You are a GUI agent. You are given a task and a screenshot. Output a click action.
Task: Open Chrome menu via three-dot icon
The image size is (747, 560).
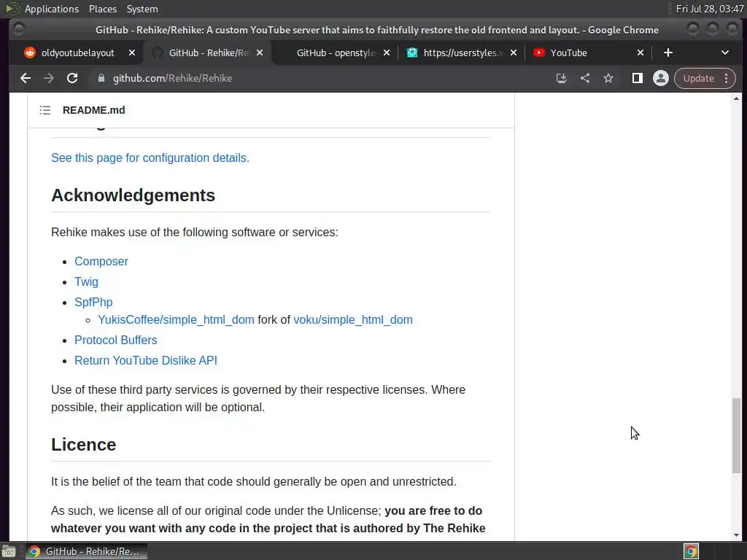[727, 78]
